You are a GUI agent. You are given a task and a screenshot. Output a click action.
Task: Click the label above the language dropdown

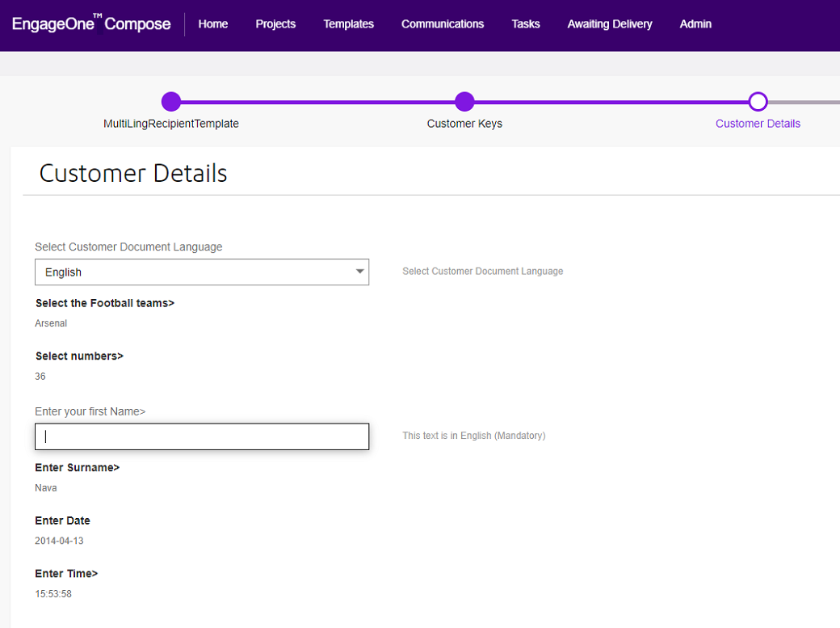[128, 247]
